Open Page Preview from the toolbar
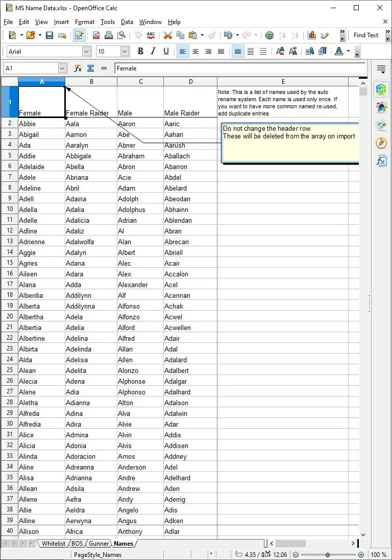The image size is (392, 560). pos(121,35)
